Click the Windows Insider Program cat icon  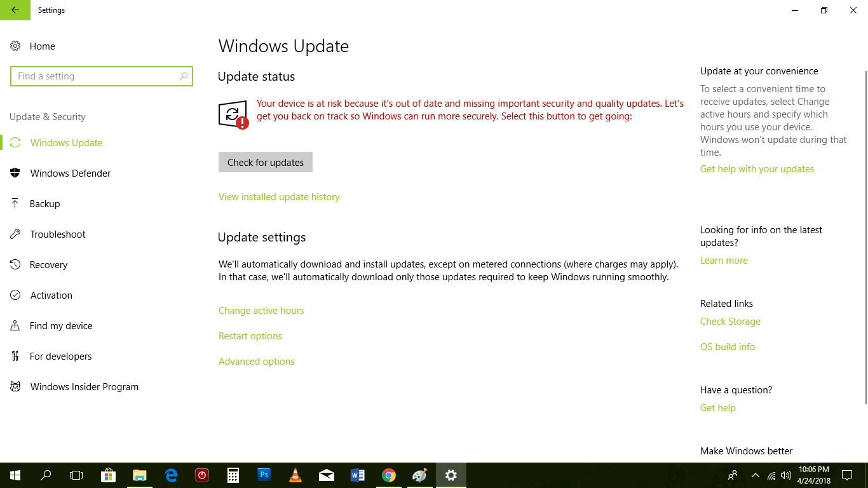(15, 387)
